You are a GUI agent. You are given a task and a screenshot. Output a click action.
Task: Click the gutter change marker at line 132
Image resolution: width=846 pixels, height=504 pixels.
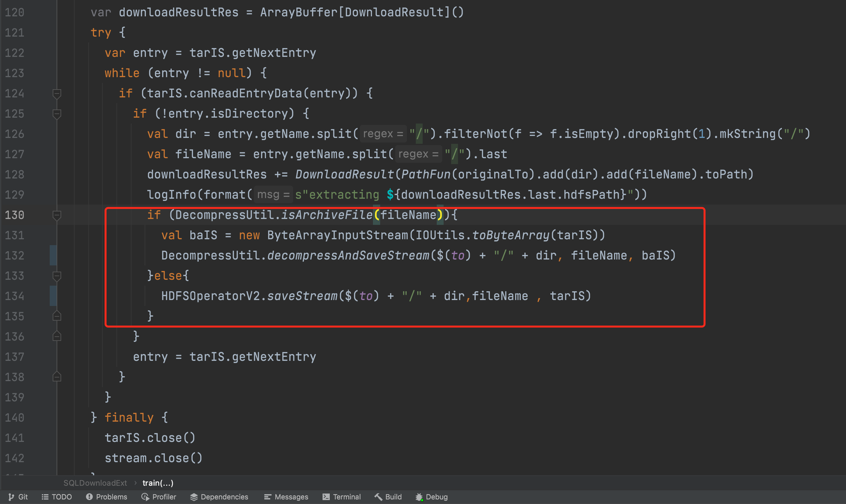[53, 255]
